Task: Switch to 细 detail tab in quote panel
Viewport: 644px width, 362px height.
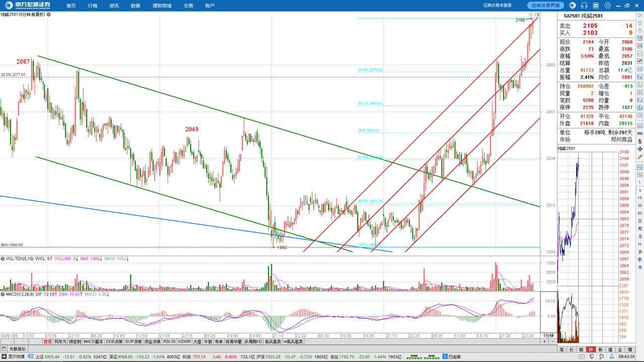Action: [581, 349]
